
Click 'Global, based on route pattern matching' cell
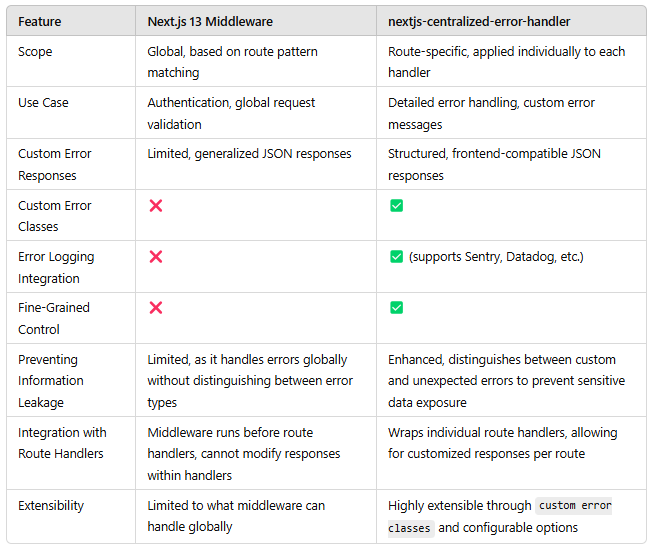232,62
